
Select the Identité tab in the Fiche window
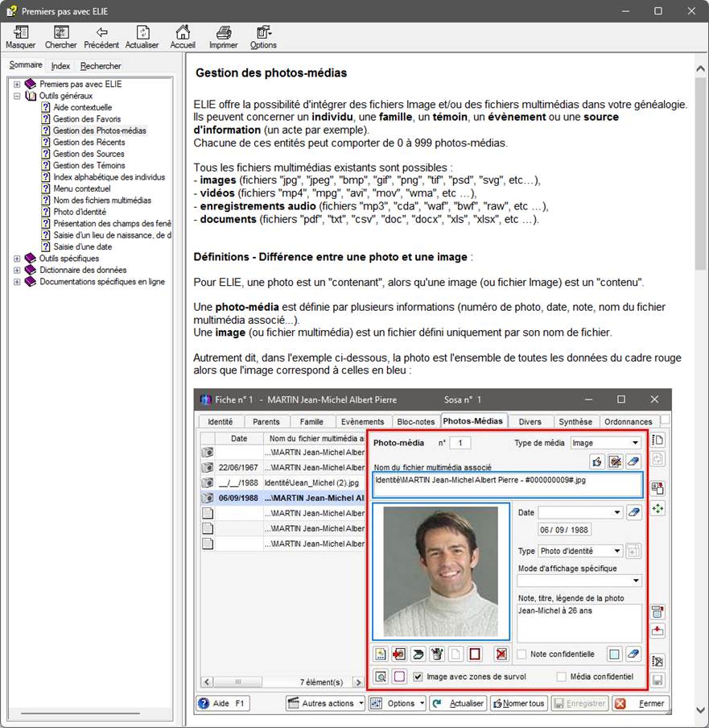pos(220,421)
